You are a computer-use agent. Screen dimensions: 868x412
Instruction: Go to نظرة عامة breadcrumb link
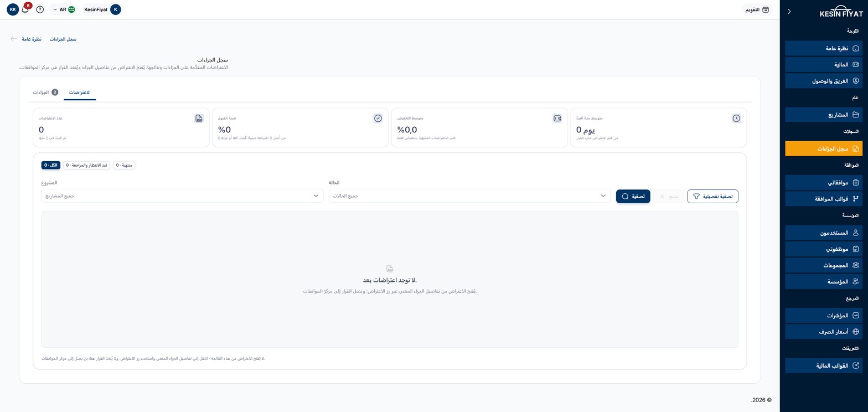(32, 39)
